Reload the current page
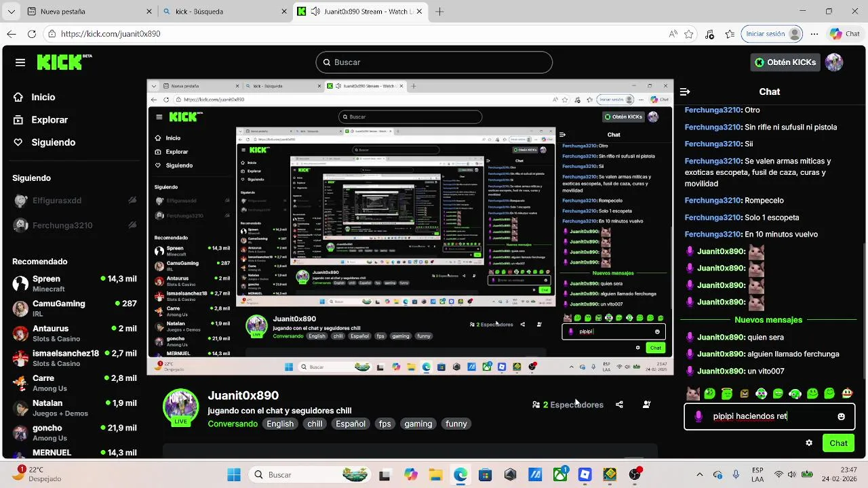 [32, 34]
